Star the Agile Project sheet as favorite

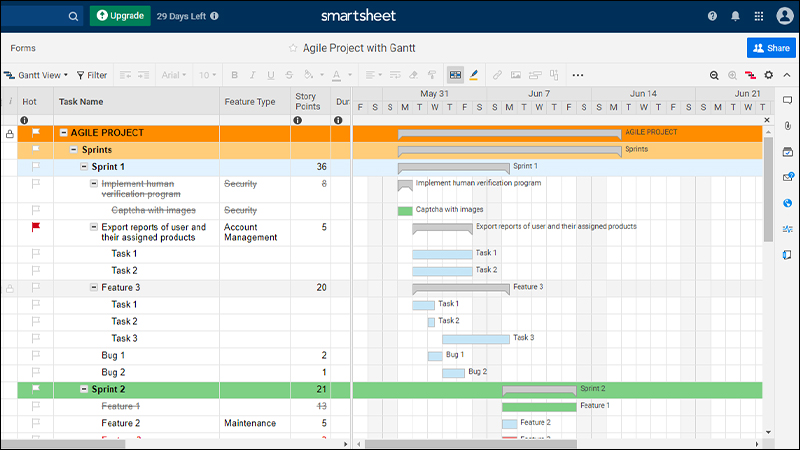pyautogui.click(x=293, y=48)
